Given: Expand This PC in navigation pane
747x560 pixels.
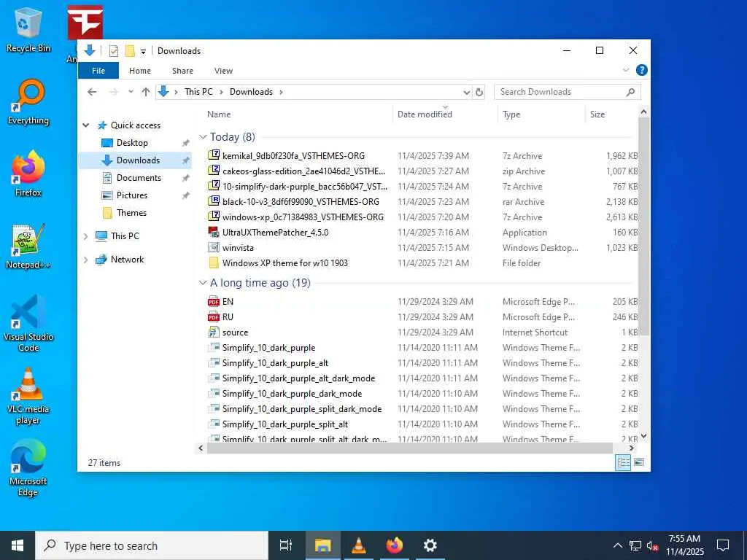Looking at the screenshot, I should point(86,236).
